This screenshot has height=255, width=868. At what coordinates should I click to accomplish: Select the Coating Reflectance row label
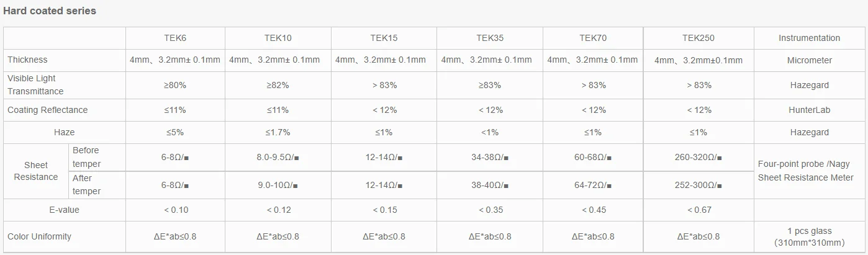click(48, 110)
